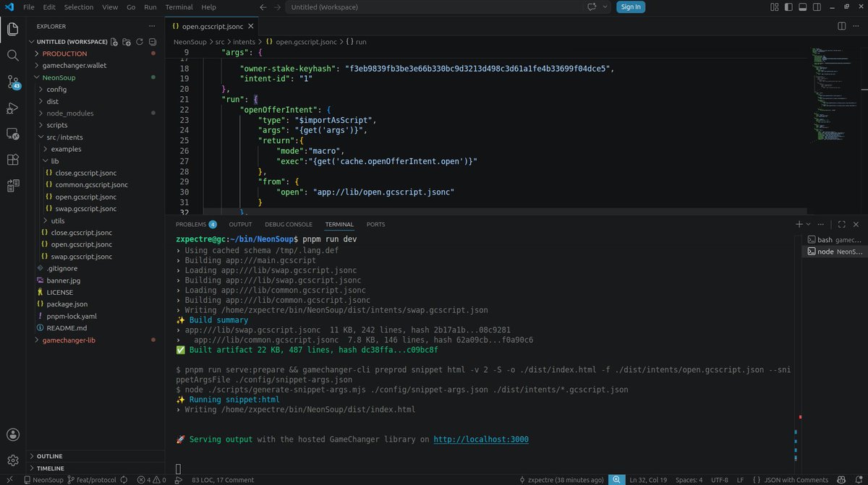
Task: Expand the node_modules folder
Action: (x=69, y=113)
